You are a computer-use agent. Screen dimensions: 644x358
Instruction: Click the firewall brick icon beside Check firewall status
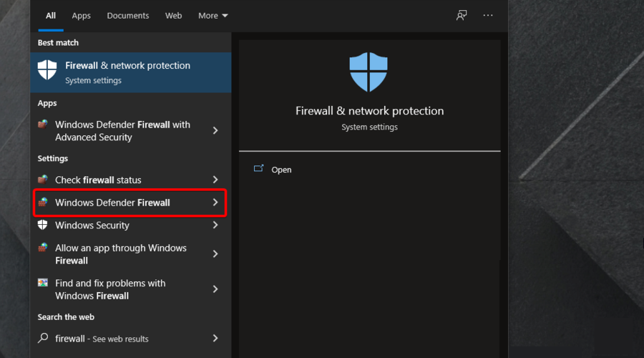pos(43,179)
